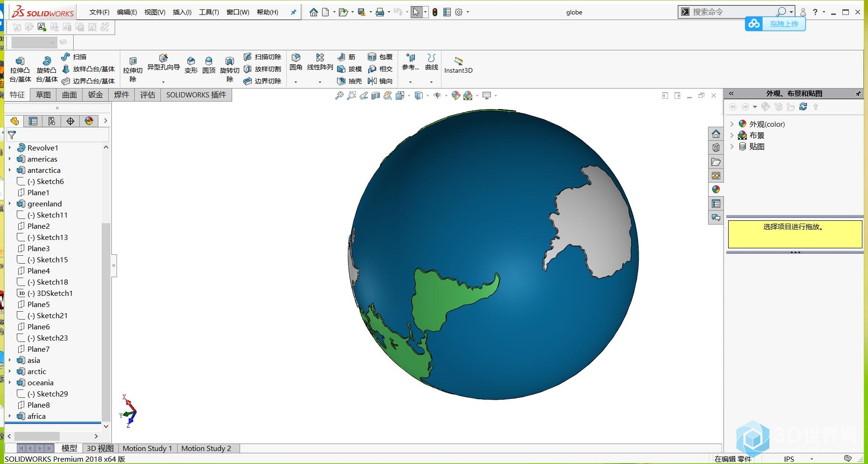The width and height of the screenshot is (868, 464).
Task: Select the Fillet (圆角) tool
Action: coord(296,62)
